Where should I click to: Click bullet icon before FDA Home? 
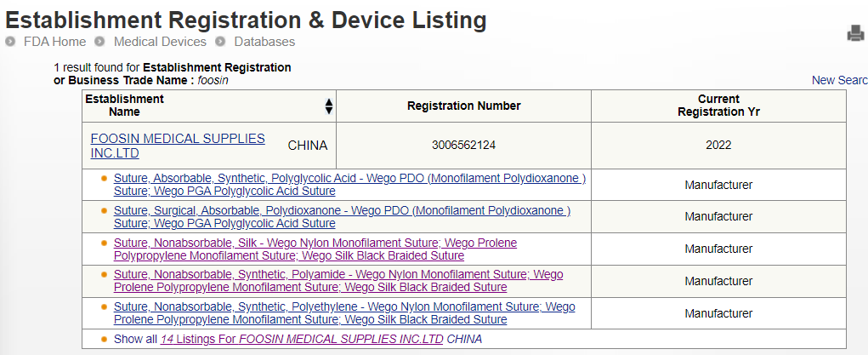[x=10, y=42]
